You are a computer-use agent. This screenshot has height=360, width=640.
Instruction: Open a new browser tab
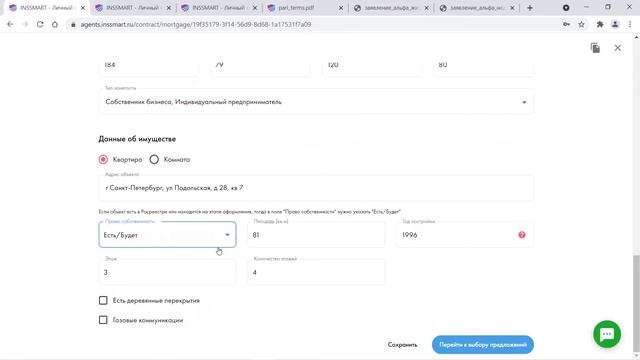click(x=530, y=8)
